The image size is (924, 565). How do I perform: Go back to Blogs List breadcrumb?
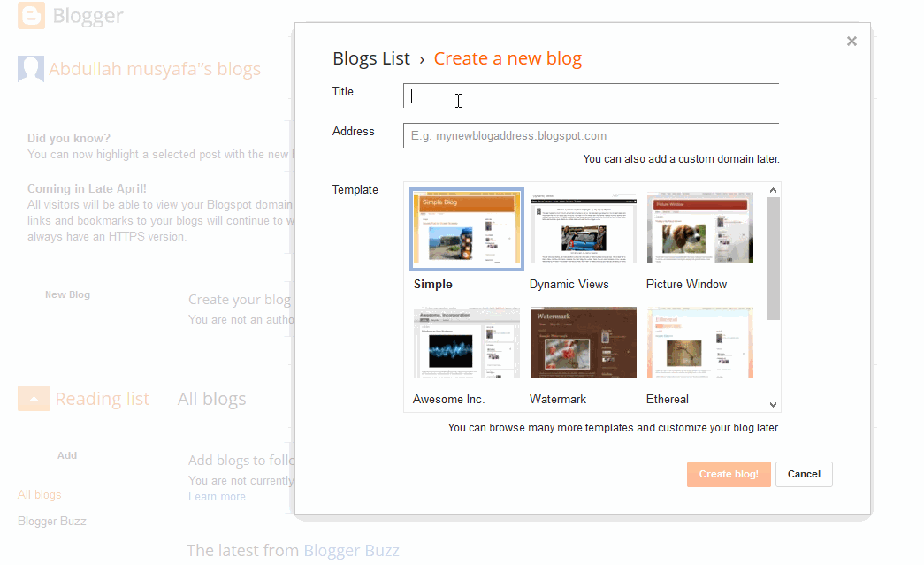(x=371, y=58)
